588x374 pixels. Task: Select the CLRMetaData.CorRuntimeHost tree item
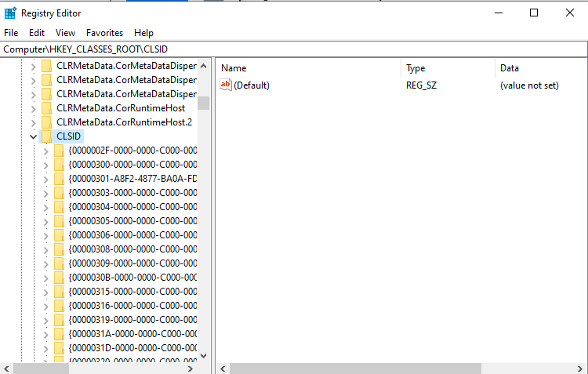pos(121,108)
